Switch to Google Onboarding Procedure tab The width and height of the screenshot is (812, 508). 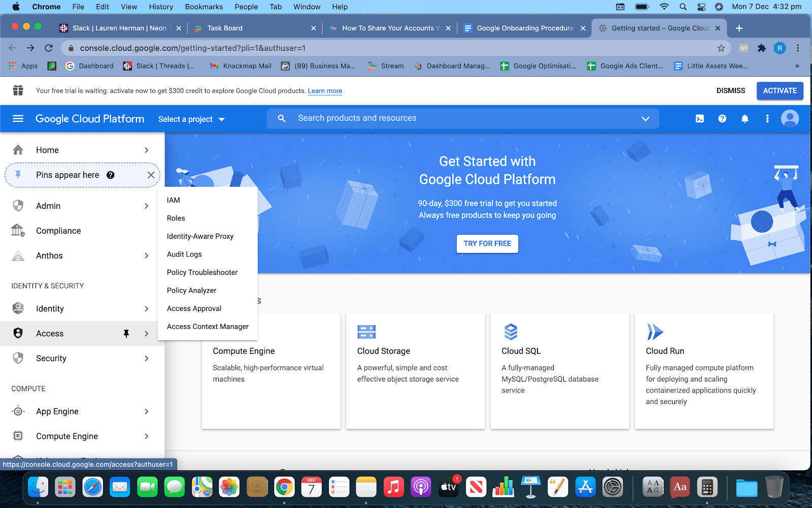coord(524,28)
